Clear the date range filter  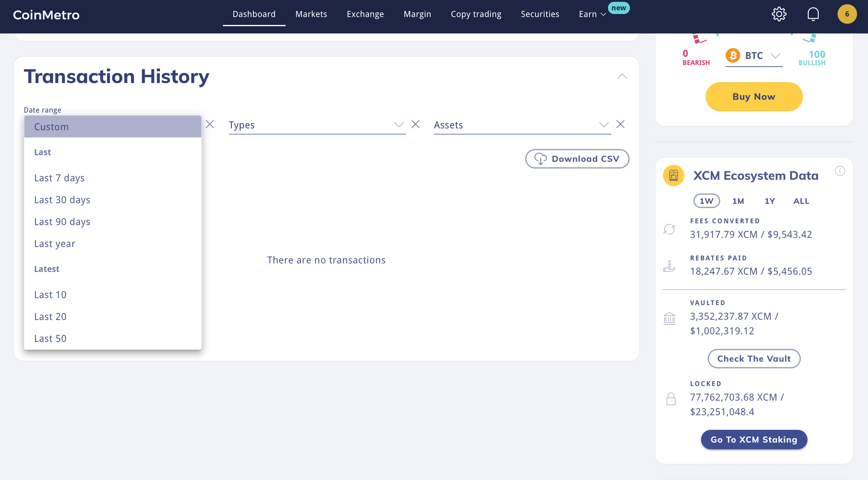(x=210, y=124)
